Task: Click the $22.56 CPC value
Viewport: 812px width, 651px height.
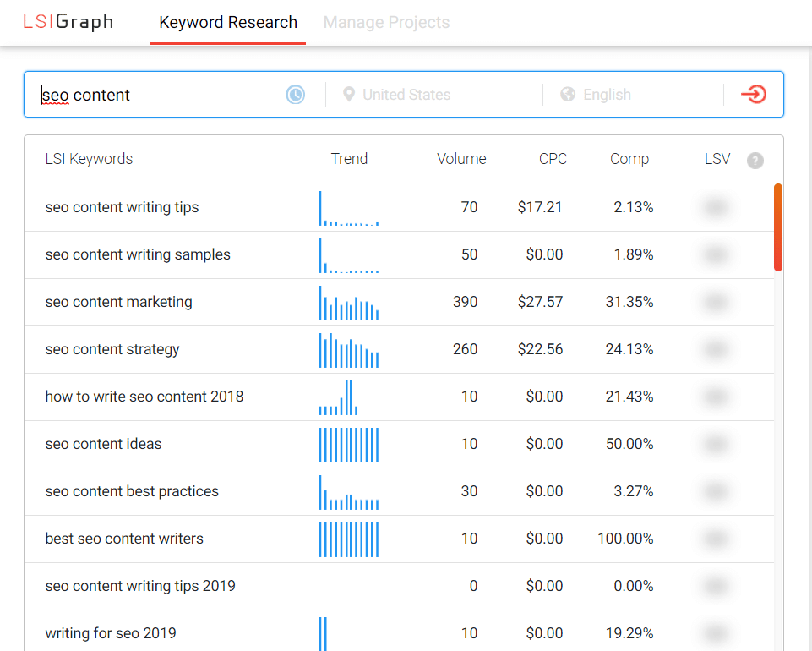Action: (540, 349)
